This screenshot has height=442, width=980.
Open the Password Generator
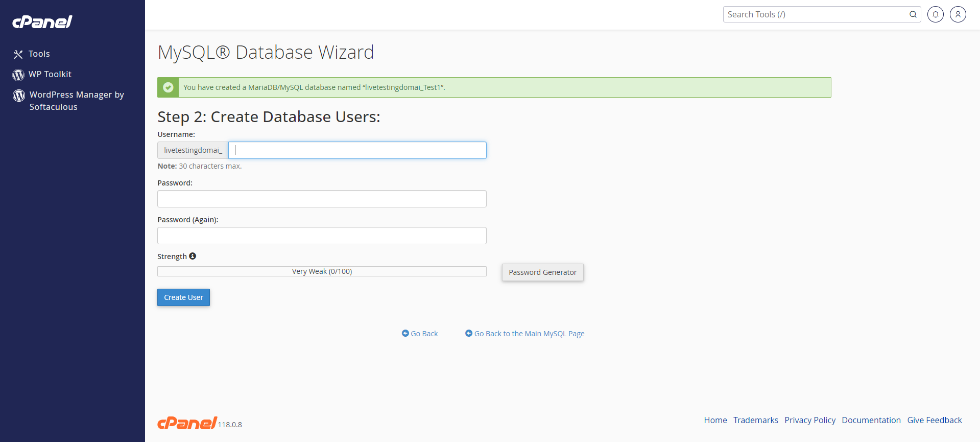point(543,272)
